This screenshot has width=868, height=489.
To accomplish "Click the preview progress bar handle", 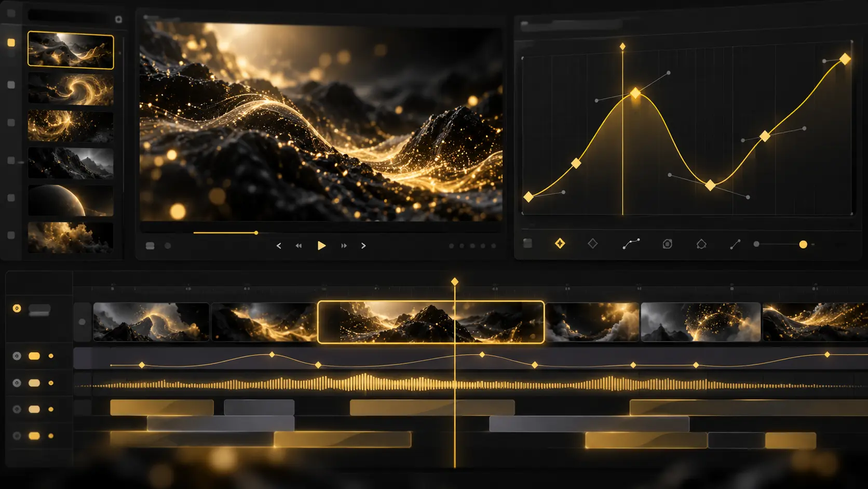I will 256,233.
